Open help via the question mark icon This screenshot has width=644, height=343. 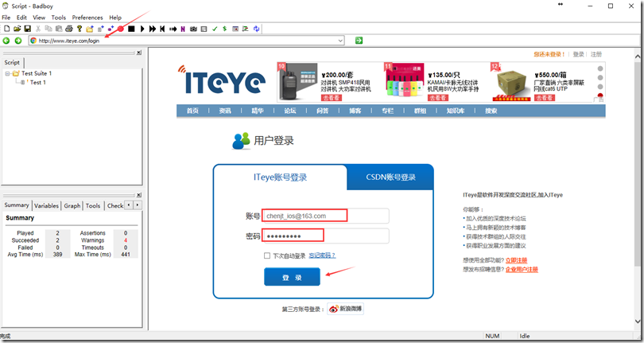point(80,29)
